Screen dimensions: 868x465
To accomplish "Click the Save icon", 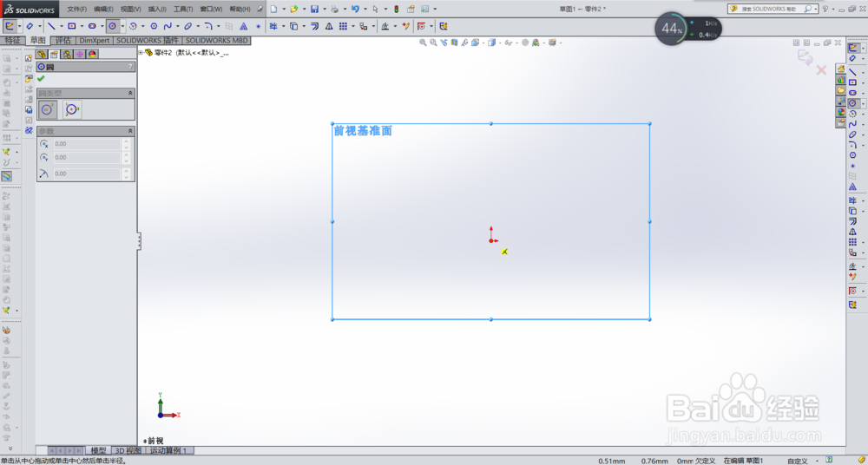I will (314, 9).
